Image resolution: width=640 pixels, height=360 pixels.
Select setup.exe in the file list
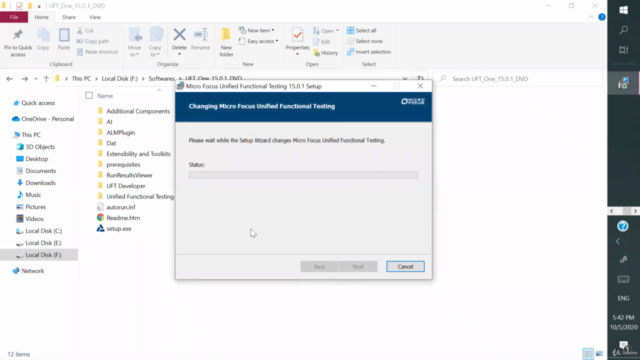point(119,229)
